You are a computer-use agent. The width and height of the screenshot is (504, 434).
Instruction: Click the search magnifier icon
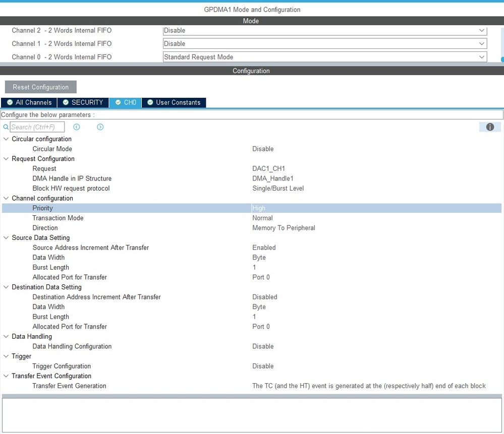[5, 127]
